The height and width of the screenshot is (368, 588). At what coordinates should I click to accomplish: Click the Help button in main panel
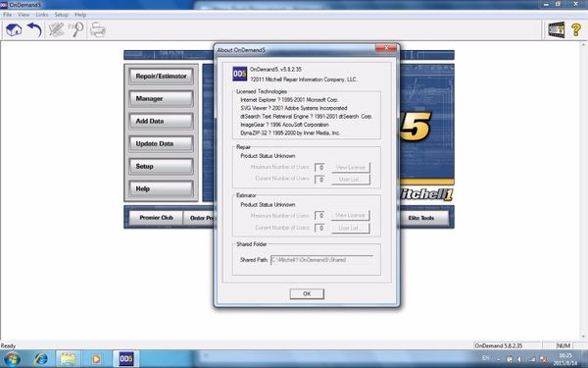(x=162, y=188)
